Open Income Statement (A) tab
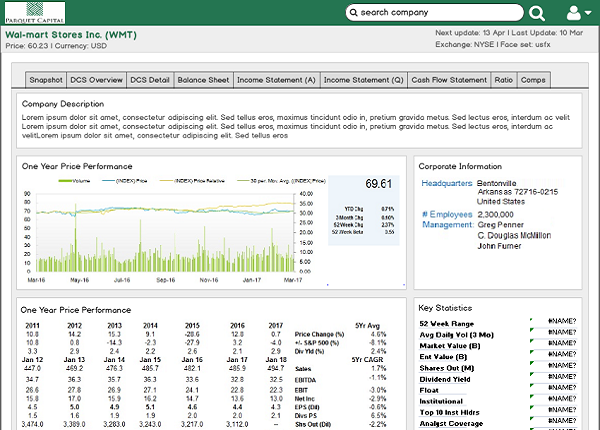Image resolution: width=600 pixels, height=430 pixels. [x=277, y=80]
